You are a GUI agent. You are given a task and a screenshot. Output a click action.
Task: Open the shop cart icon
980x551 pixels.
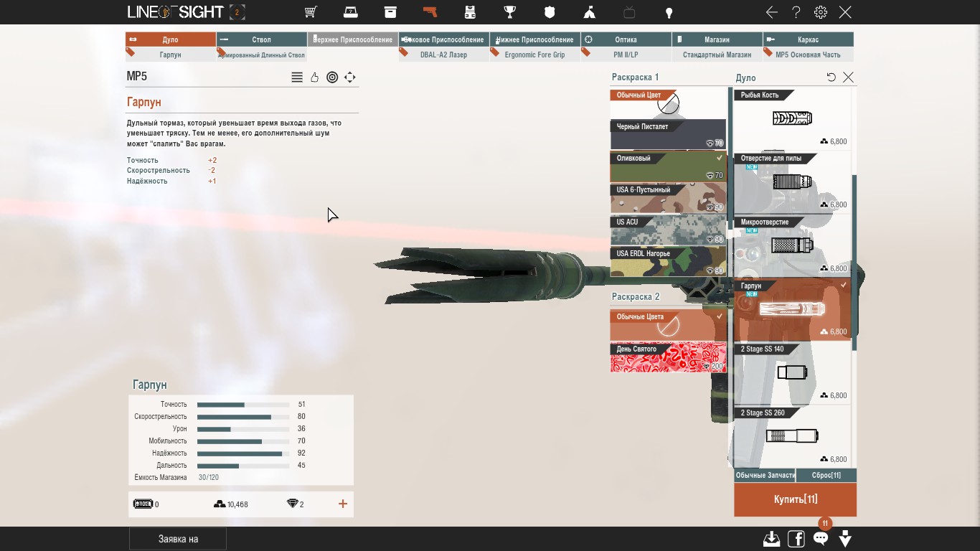click(311, 12)
